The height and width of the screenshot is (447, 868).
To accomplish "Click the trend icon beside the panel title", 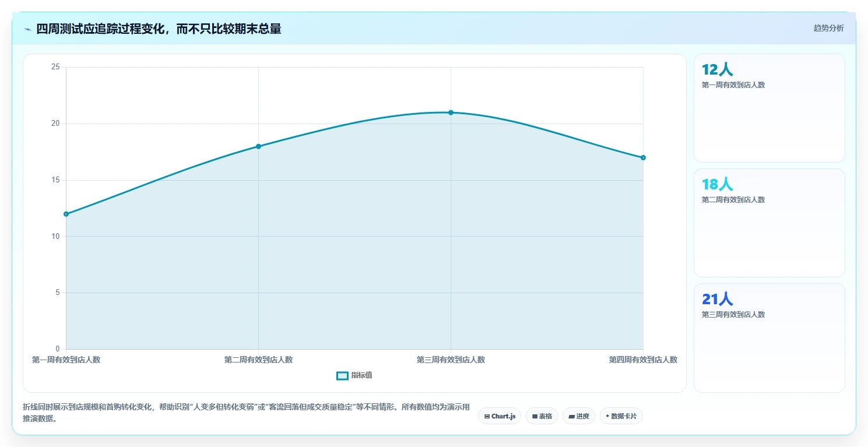I will tap(27, 29).
